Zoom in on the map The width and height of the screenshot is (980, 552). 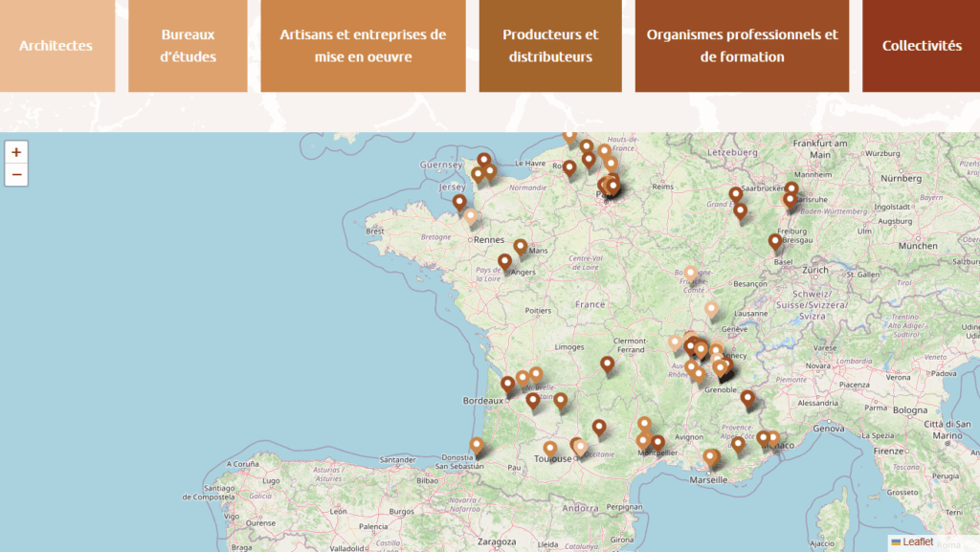(x=16, y=152)
